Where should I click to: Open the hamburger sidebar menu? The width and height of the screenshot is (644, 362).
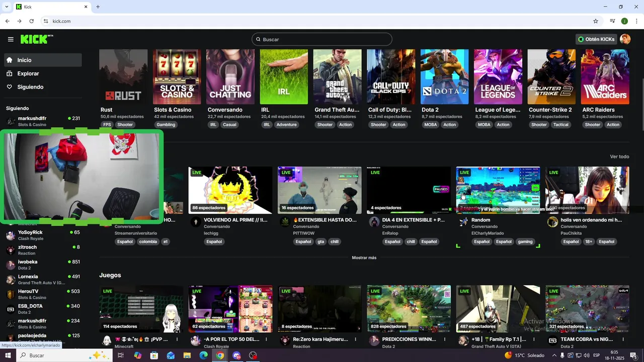[x=11, y=39]
